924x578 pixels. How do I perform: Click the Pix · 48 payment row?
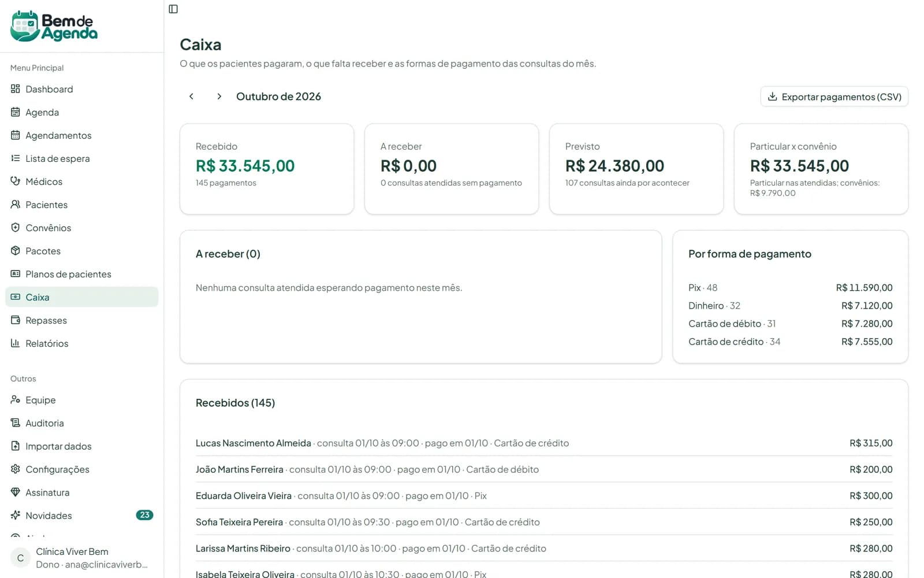click(x=790, y=288)
